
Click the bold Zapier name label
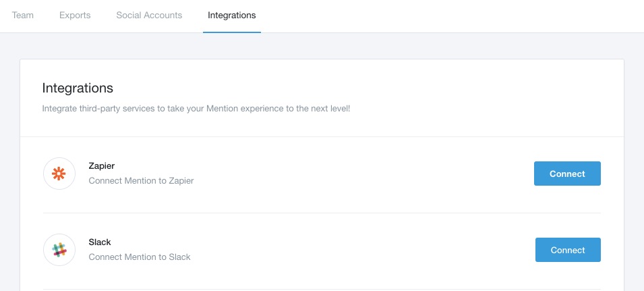[x=101, y=166]
